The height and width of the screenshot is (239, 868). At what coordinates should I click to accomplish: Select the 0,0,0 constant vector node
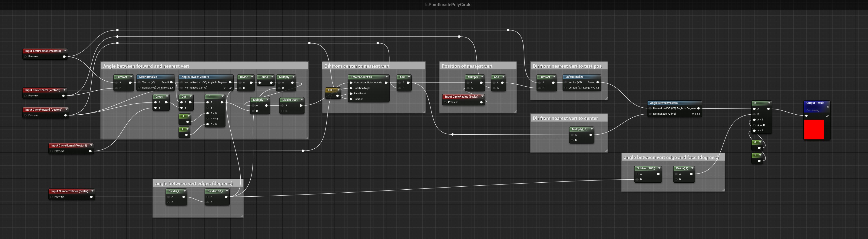tap(331, 90)
